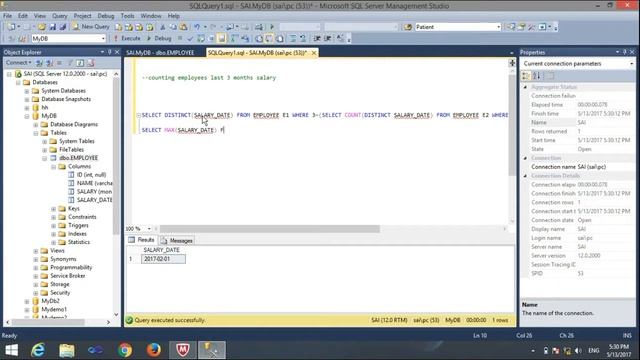The image size is (640, 360).
Task: Open the Query menu
Action: tap(60, 16)
